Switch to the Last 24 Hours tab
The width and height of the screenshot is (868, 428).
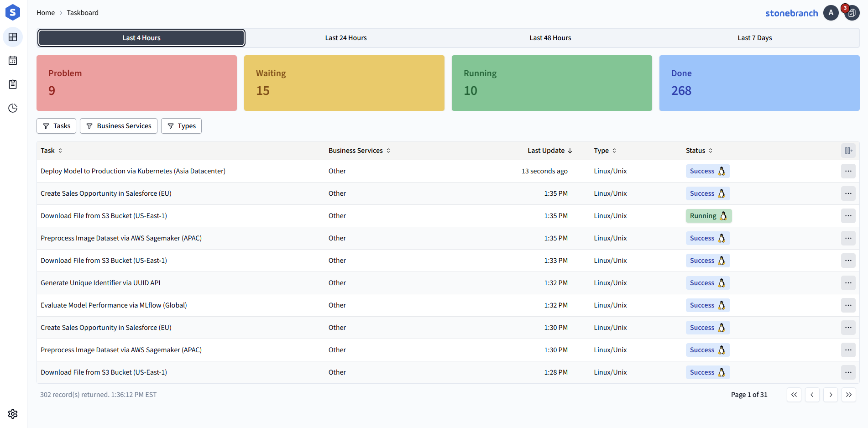point(346,38)
